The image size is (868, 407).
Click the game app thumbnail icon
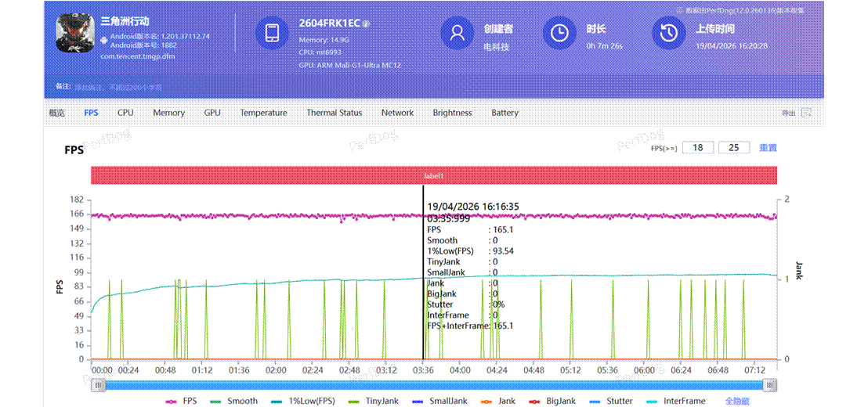pos(75,34)
